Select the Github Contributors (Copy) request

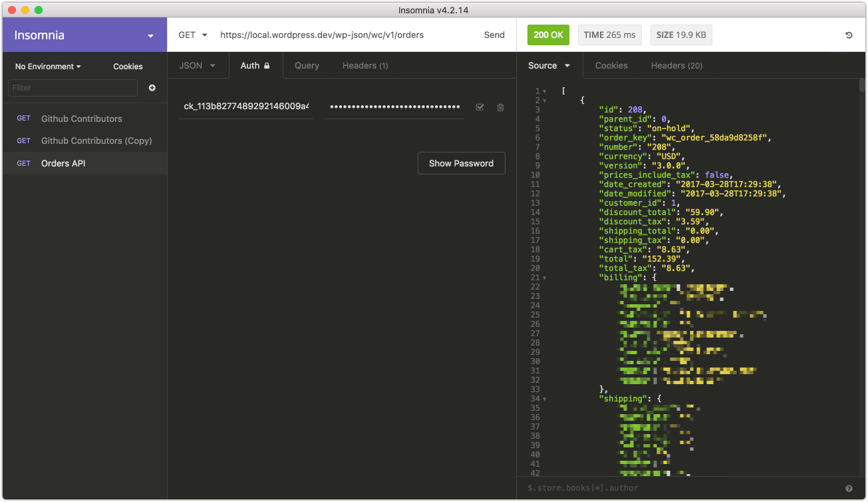[x=96, y=141]
